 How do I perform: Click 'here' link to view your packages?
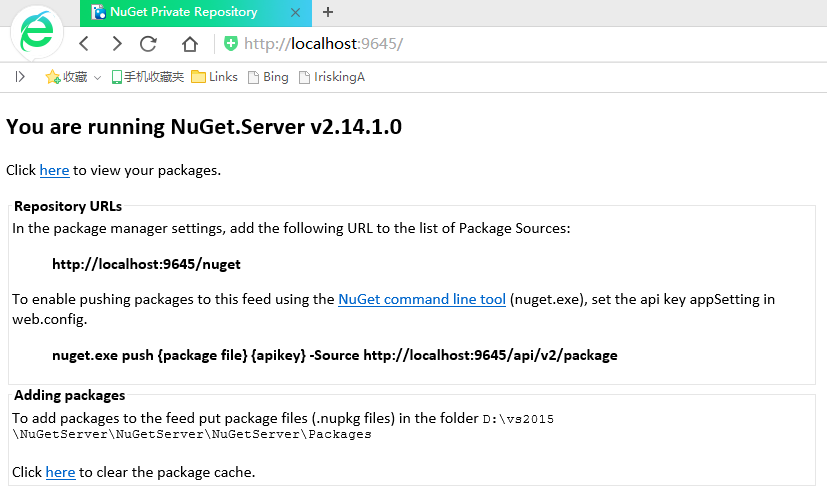coord(54,170)
